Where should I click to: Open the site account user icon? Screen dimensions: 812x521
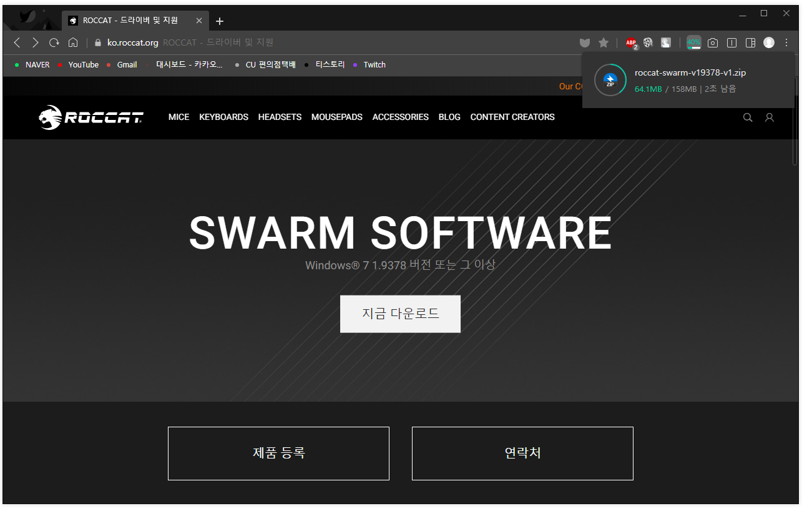pyautogui.click(x=770, y=117)
